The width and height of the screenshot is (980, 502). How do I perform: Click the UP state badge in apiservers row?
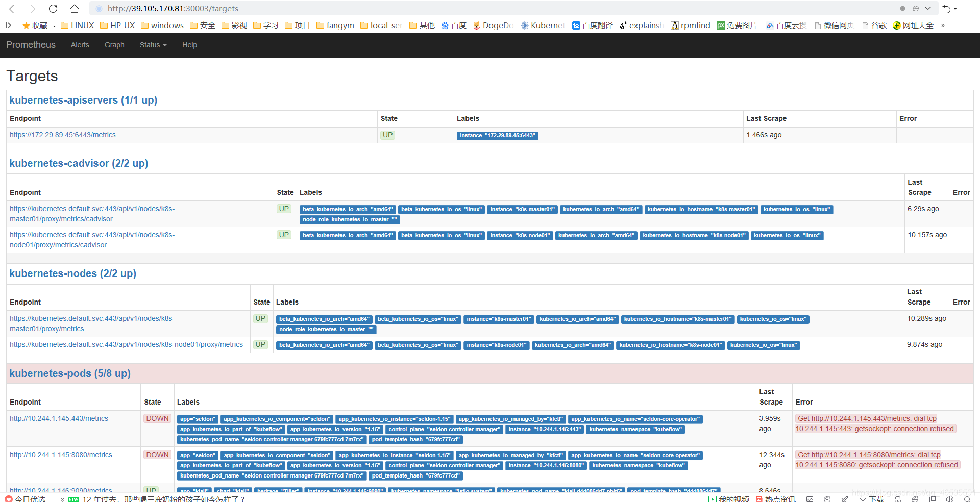[x=387, y=135]
